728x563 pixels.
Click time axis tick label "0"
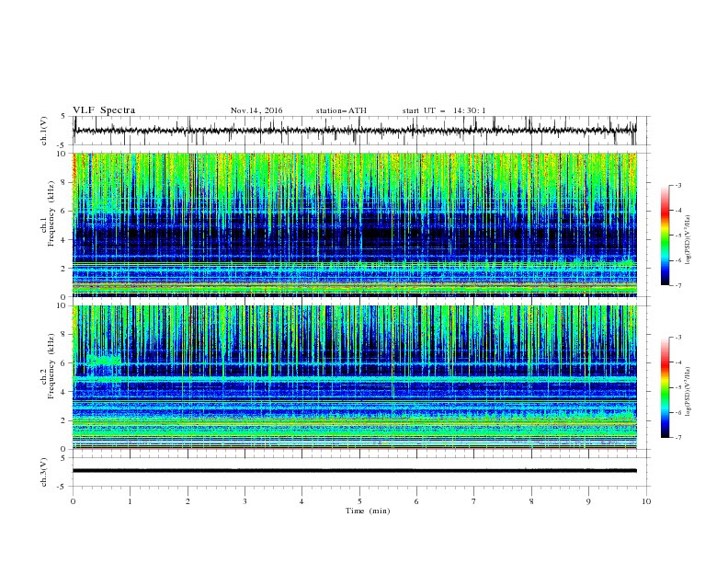[x=73, y=501]
